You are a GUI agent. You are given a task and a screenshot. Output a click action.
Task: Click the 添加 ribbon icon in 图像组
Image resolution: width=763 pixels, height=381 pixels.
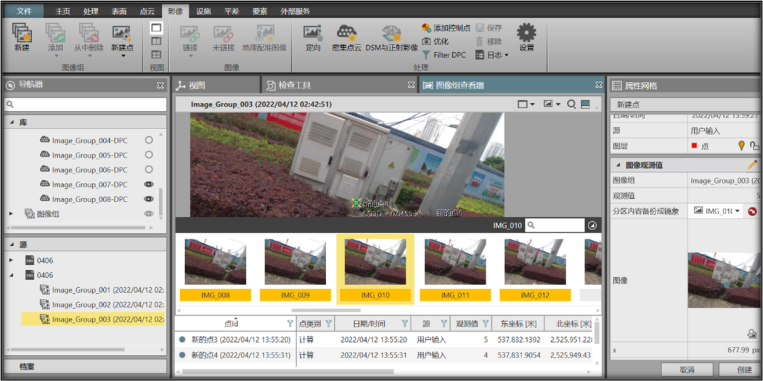click(55, 33)
